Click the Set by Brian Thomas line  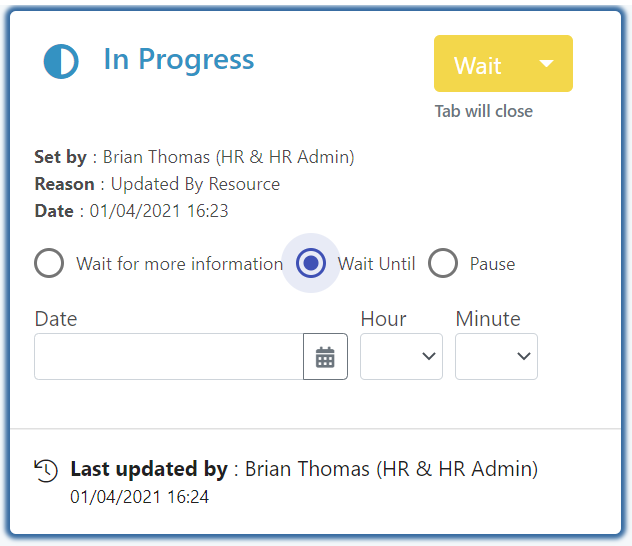click(194, 157)
